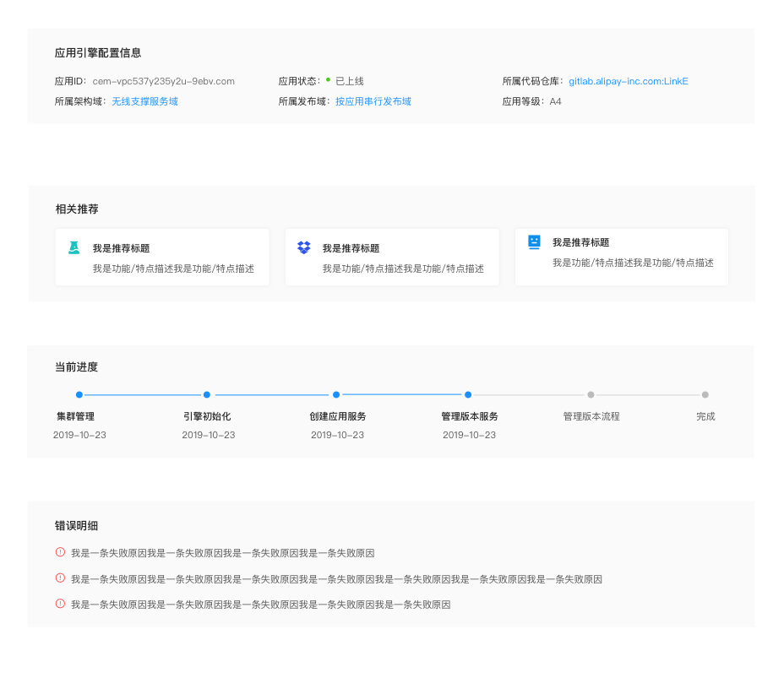
Task: Click the error icon beside the second failure reason
Action: pyautogui.click(x=60, y=578)
